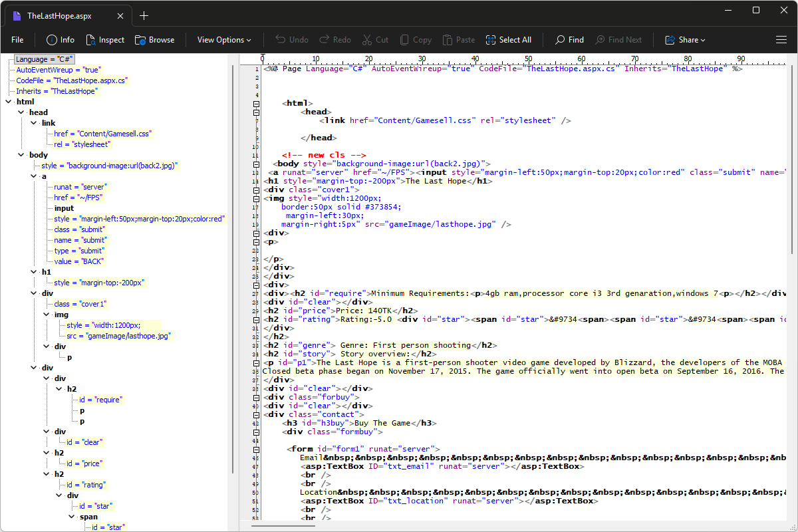This screenshot has width=798, height=532.
Task: Click id = "clear" in tree
Action: 84,442
